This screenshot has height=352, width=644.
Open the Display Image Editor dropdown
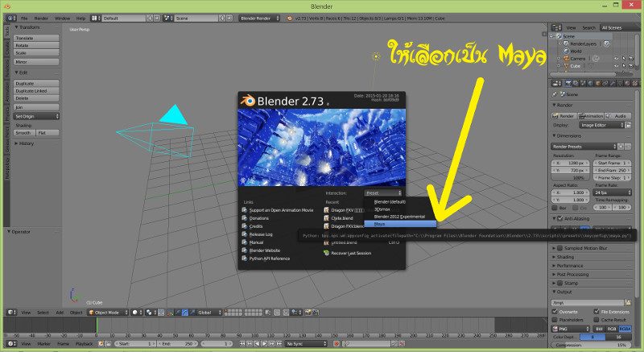601,125
